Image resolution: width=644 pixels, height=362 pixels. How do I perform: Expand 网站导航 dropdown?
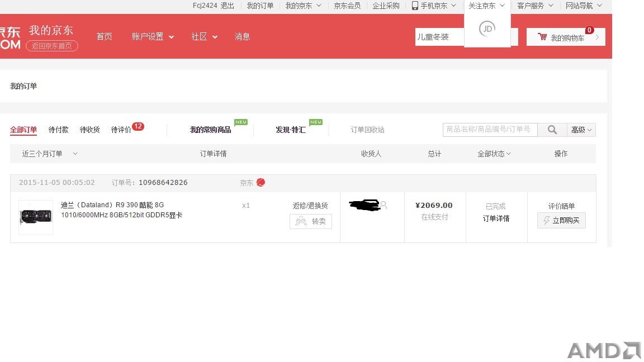click(x=584, y=6)
